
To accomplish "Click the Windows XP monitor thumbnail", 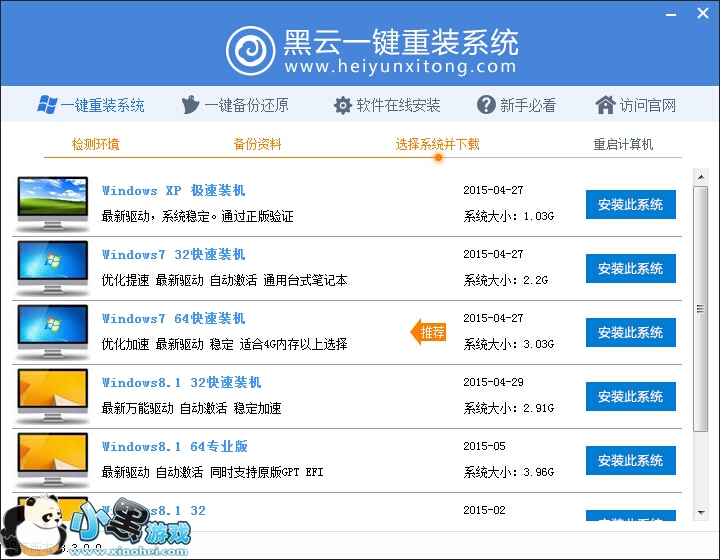I will click(x=53, y=204).
